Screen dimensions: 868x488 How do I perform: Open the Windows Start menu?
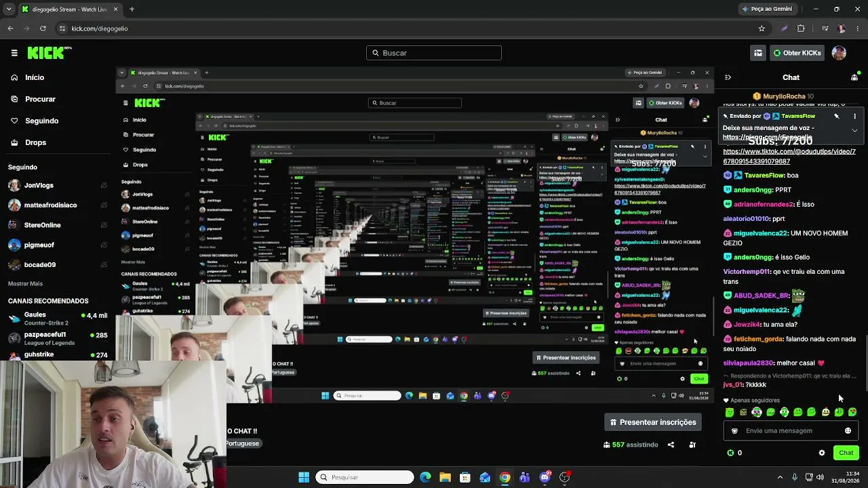(x=304, y=477)
